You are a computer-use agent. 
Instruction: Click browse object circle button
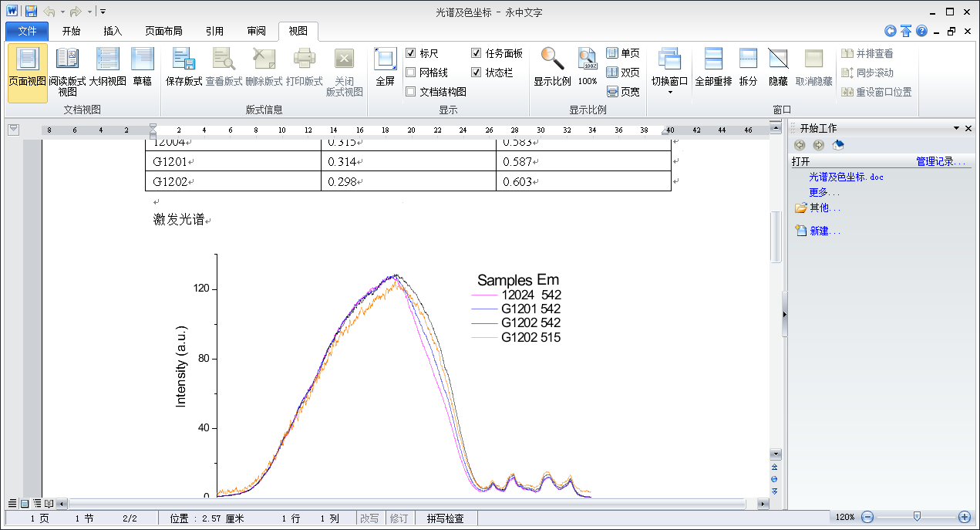coord(775,479)
